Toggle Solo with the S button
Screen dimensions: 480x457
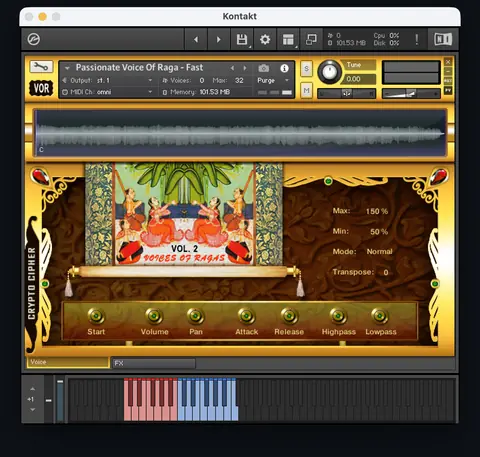[306, 69]
